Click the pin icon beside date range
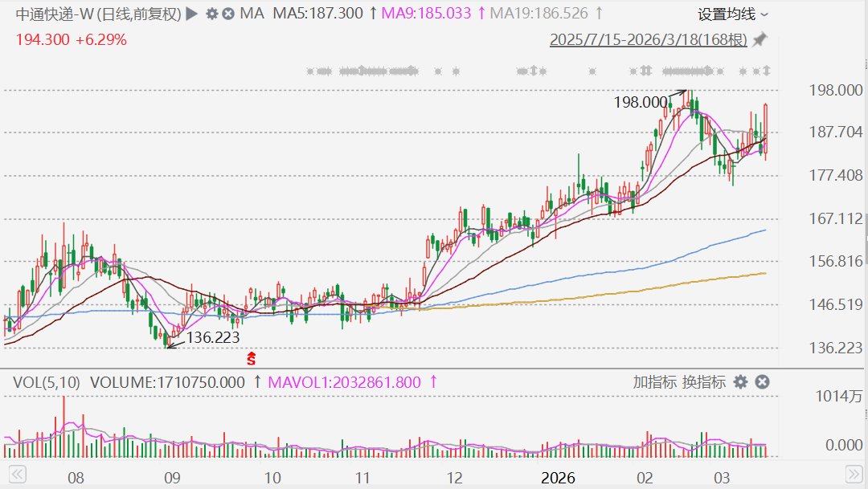The height and width of the screenshot is (489, 868). click(x=759, y=39)
